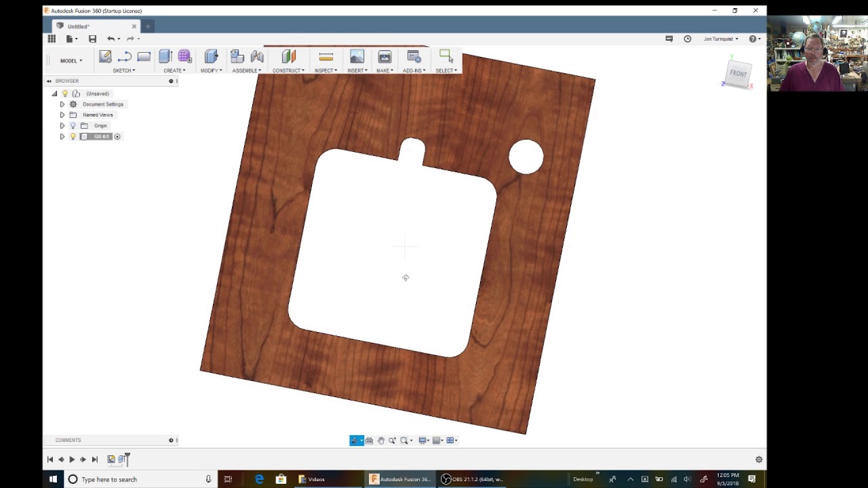Redo the last undone action
The width and height of the screenshot is (868, 488).
[130, 39]
